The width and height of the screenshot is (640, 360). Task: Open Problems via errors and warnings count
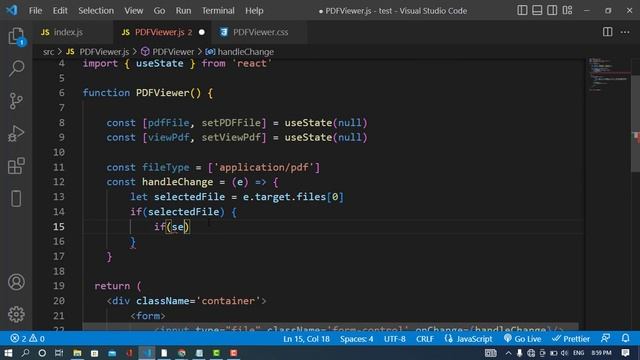coord(27,338)
